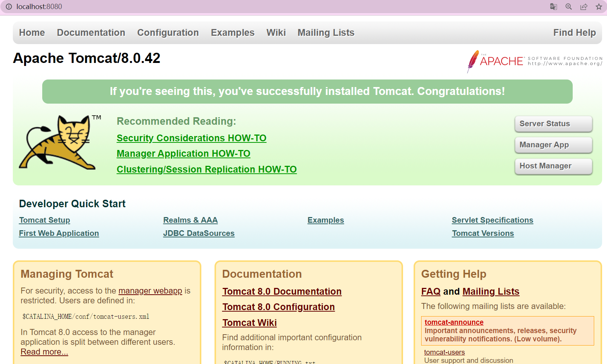Launch the Manager App button
Screen dimensions: 607x364
click(553, 145)
